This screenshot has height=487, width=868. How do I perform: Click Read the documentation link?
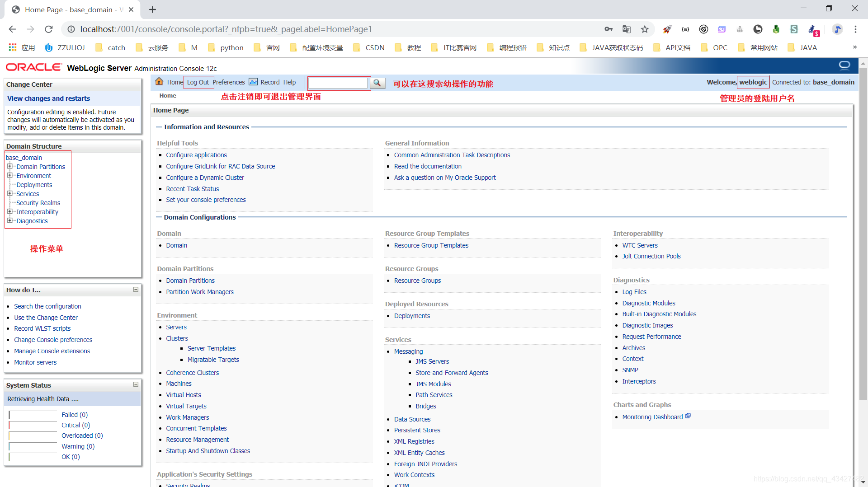click(428, 166)
